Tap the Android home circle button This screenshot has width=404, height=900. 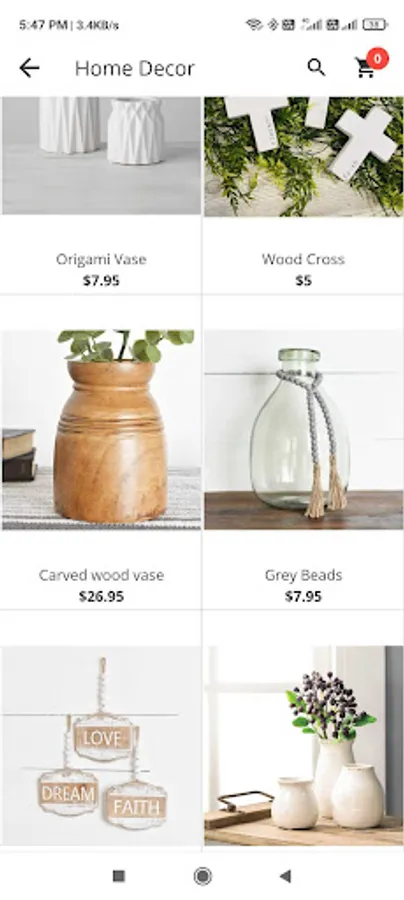pos(202,876)
